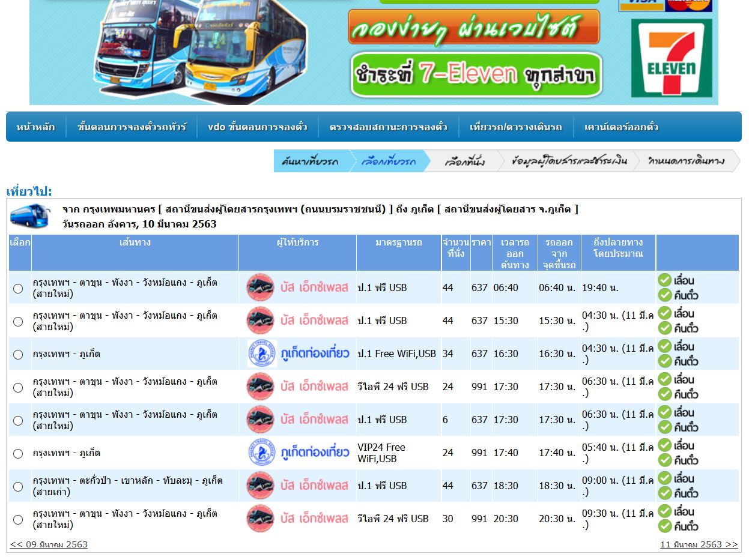Click the จองง่ายๆ ผ่านเว็บไซต์ orange banner button
This screenshot has width=749, height=560.
pyautogui.click(x=474, y=27)
